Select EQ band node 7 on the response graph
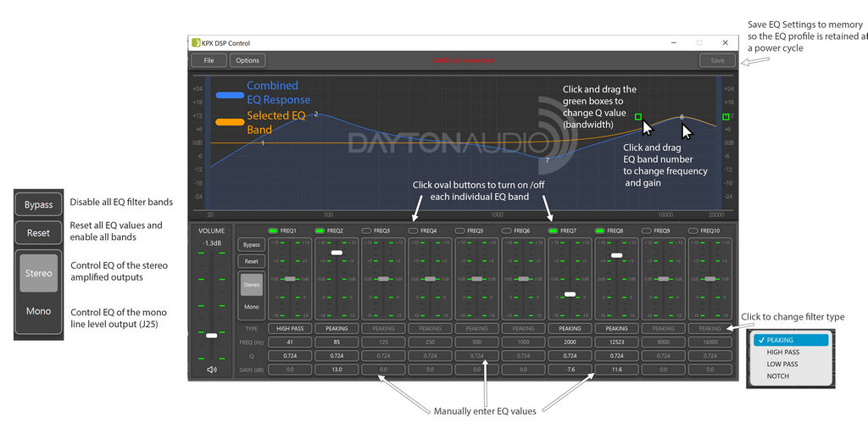 pyautogui.click(x=547, y=160)
